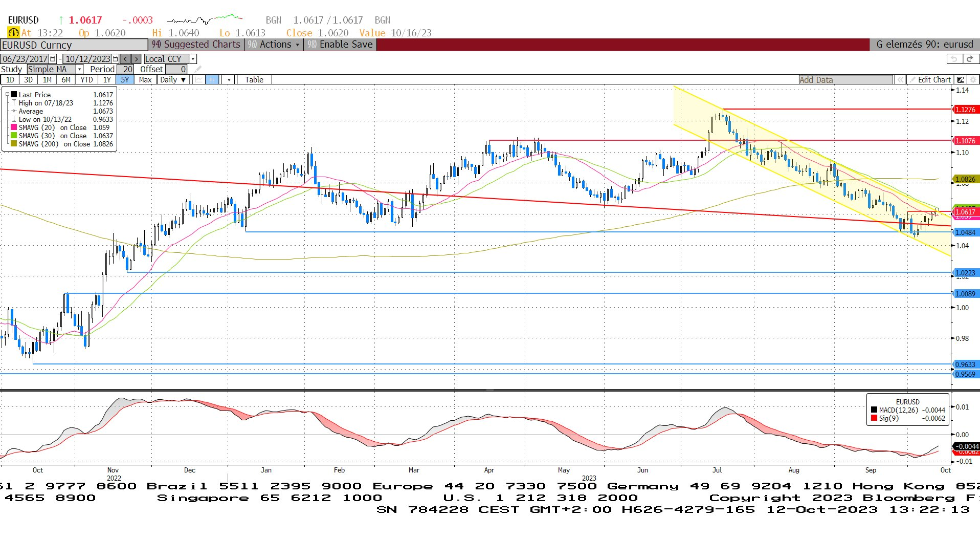The width and height of the screenshot is (980, 538).
Task: Click the Edit Chart button
Action: pos(929,80)
